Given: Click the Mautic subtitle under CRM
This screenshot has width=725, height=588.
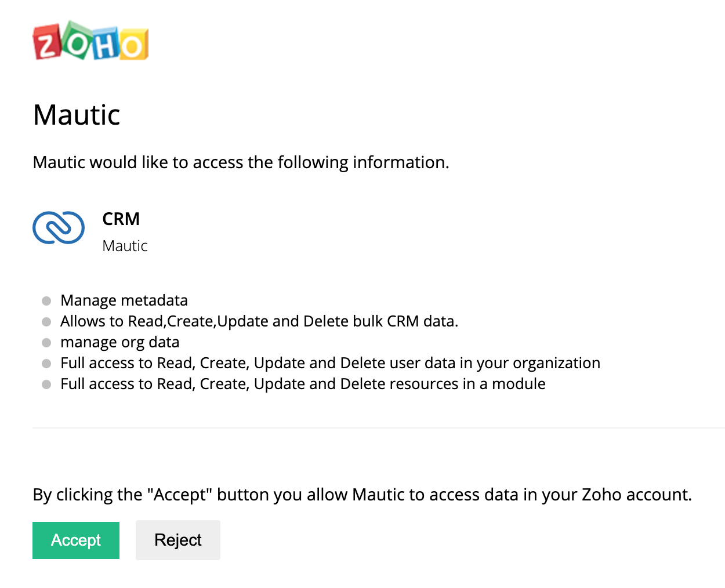Looking at the screenshot, I should tap(125, 246).
